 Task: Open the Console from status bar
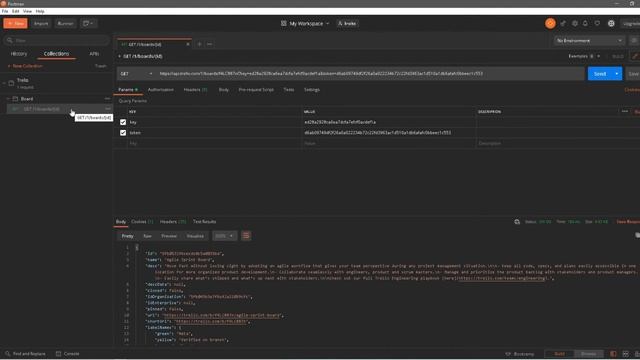tap(68, 354)
